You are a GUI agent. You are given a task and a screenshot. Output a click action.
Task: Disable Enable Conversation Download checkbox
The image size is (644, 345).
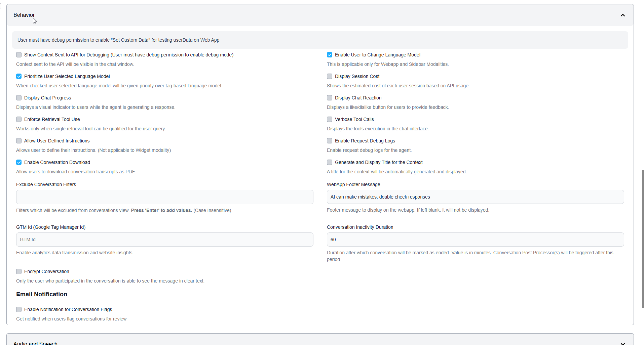point(19,162)
